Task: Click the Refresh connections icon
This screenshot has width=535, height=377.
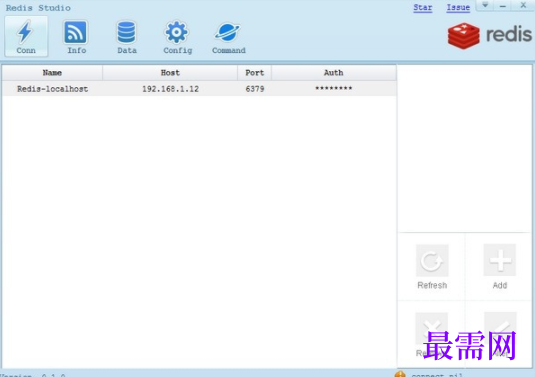Action: coord(432,261)
